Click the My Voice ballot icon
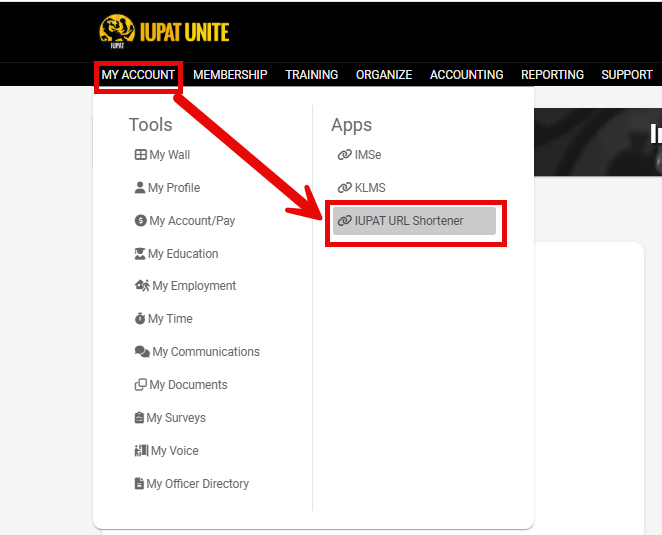The width and height of the screenshot is (662, 535). [141, 451]
